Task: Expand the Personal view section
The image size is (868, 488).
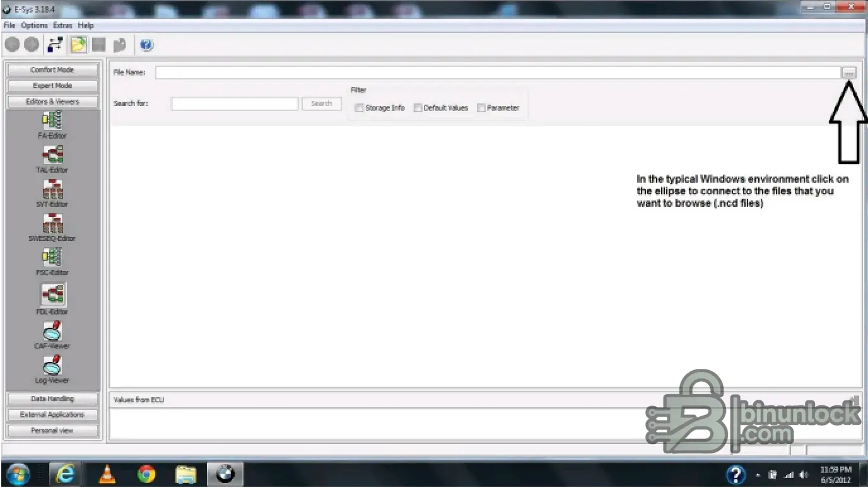Action: 52,431
